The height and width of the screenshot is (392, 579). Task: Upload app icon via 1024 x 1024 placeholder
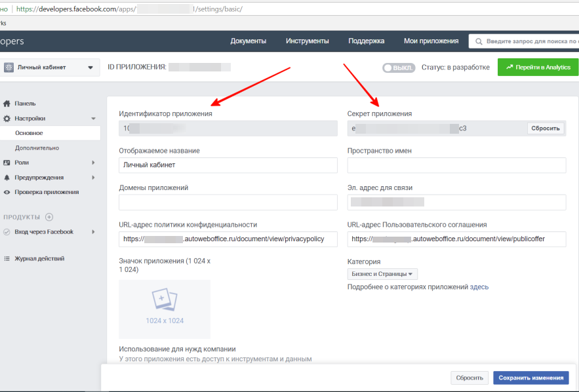click(165, 309)
